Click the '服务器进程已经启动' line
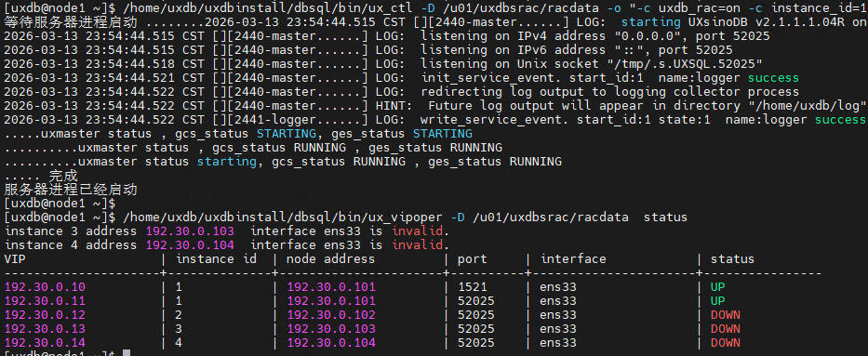Image resolution: width=868 pixels, height=356 pixels. coord(71,190)
